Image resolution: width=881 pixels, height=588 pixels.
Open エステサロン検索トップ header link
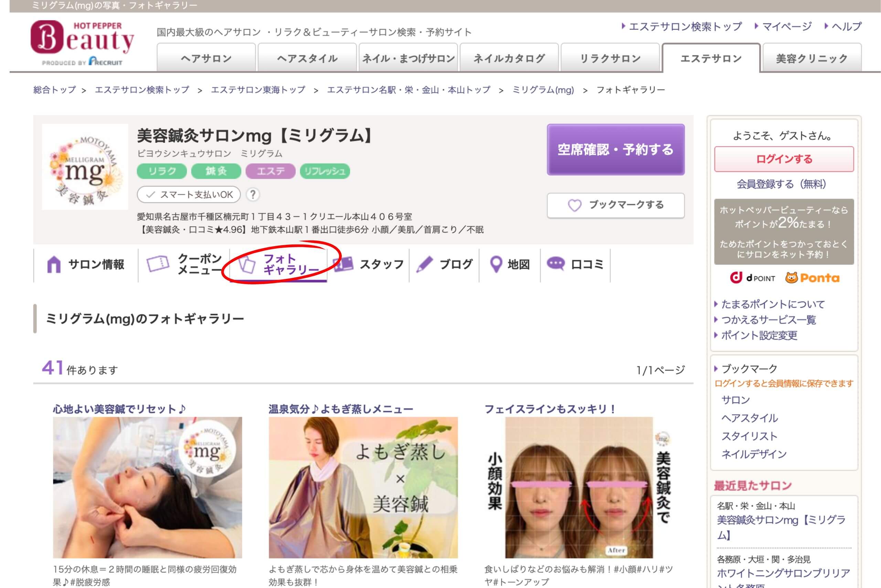click(x=685, y=26)
